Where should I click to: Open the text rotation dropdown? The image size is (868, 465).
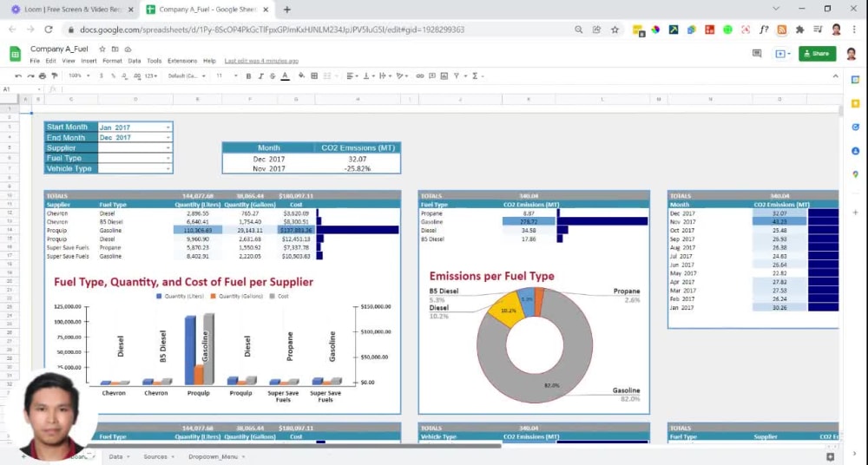[401, 75]
